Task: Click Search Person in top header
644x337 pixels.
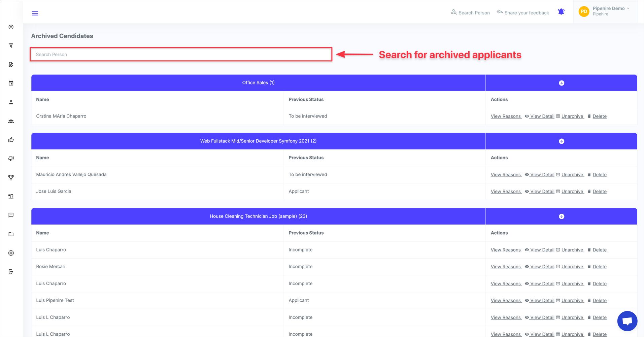Action: pyautogui.click(x=470, y=13)
